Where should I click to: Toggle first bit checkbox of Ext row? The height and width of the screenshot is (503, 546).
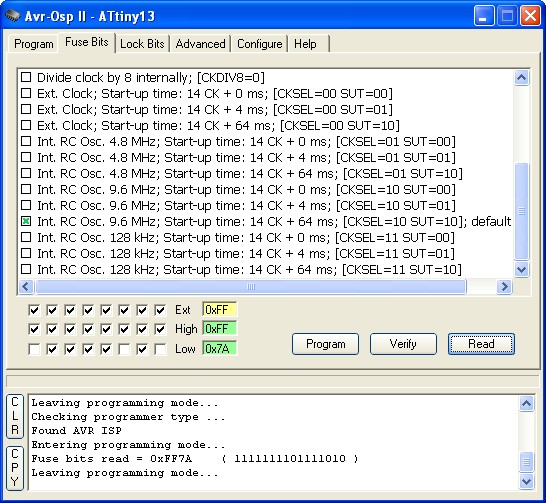[34, 310]
